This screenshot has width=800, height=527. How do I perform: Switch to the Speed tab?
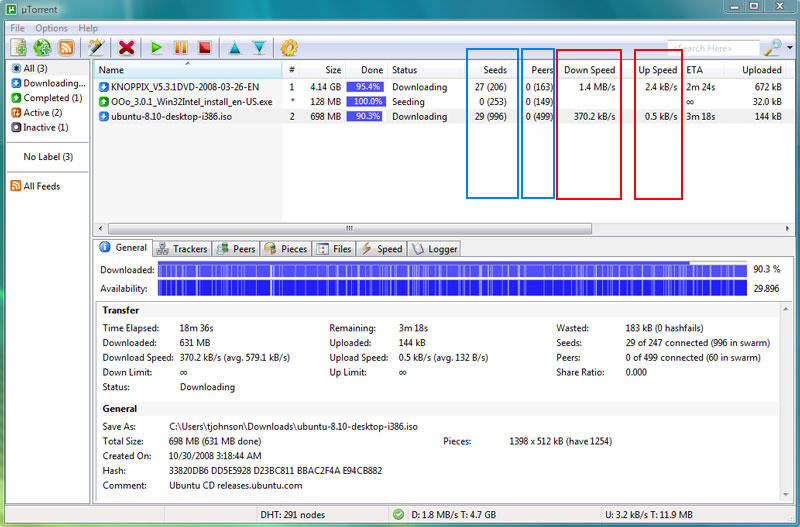coord(382,249)
